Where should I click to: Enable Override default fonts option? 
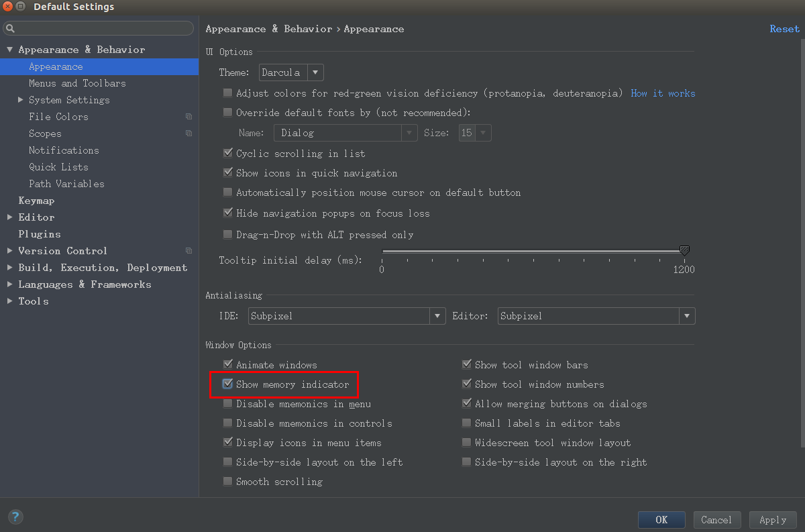pyautogui.click(x=228, y=113)
